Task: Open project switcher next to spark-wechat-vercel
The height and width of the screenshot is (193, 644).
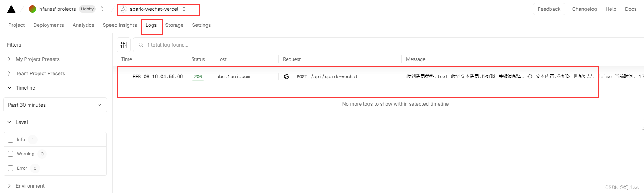Action: click(184, 9)
